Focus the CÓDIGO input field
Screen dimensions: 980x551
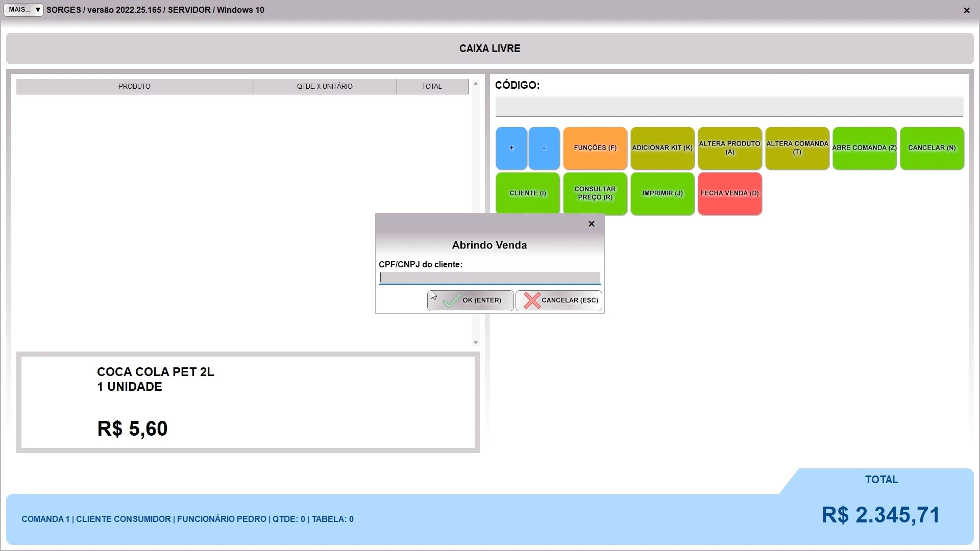(x=728, y=107)
